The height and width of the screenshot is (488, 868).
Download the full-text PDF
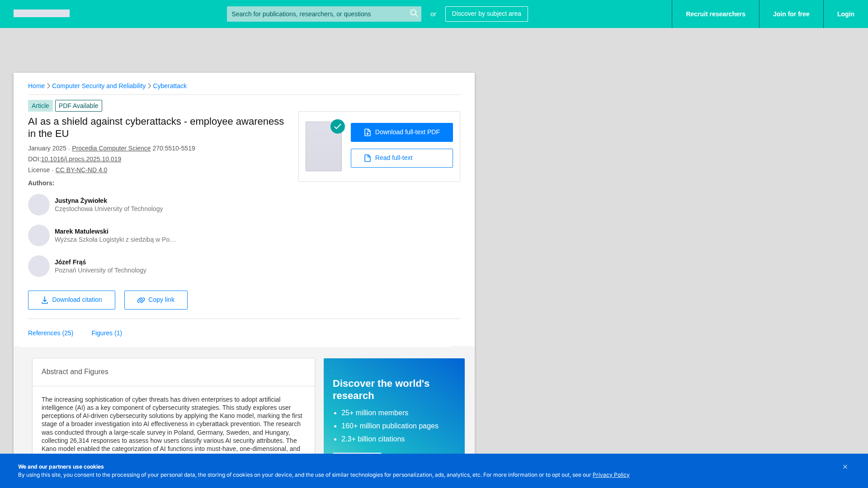[x=401, y=132]
